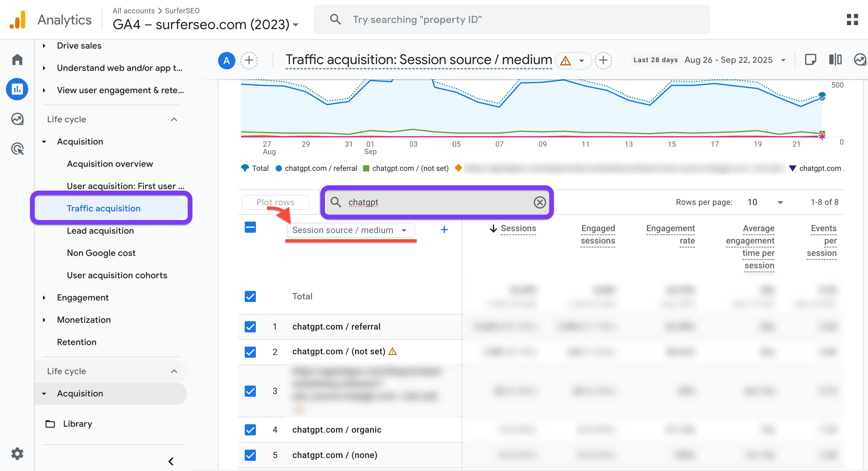The width and height of the screenshot is (868, 471).
Task: Open the edit comparisons icon
Action: tap(835, 60)
